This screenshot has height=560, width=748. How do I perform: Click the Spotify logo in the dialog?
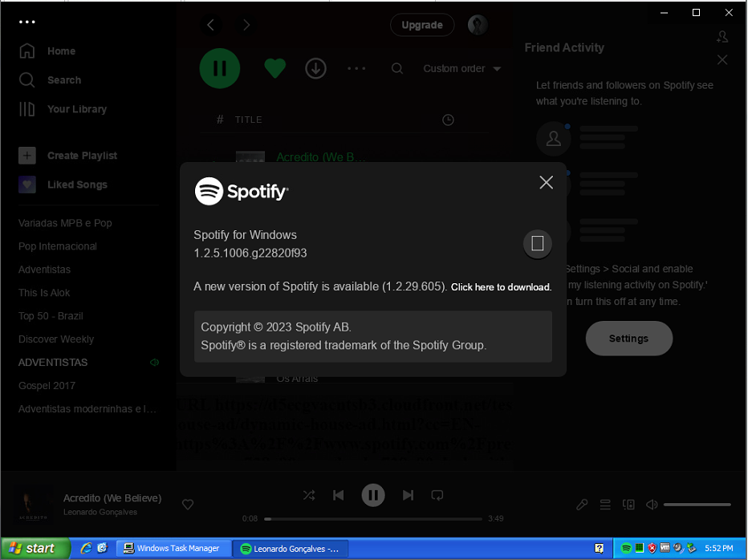242,191
